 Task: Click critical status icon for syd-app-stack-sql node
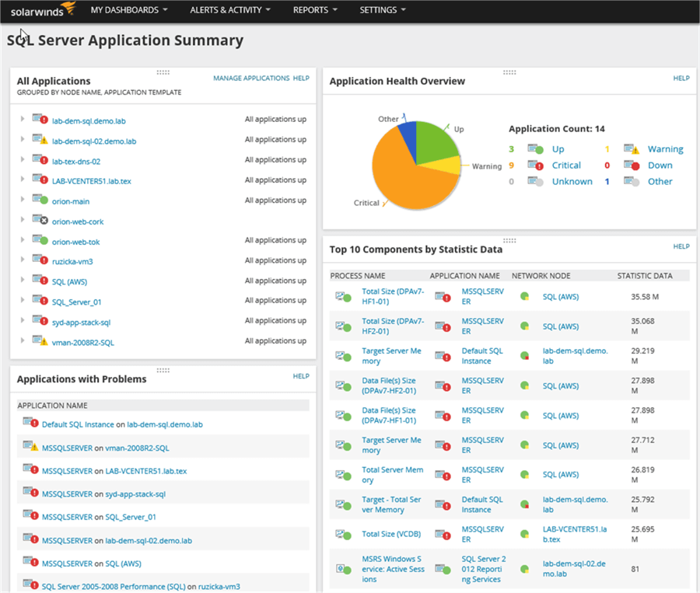tap(40, 320)
